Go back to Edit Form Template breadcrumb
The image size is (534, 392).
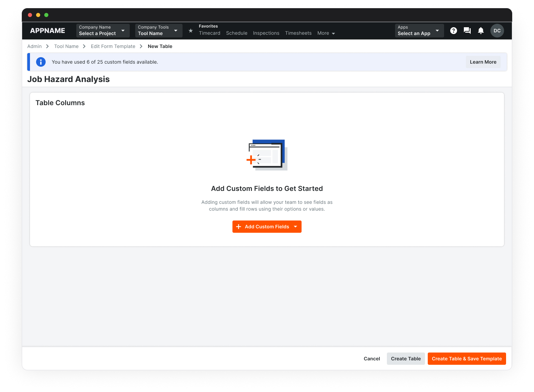tap(113, 46)
